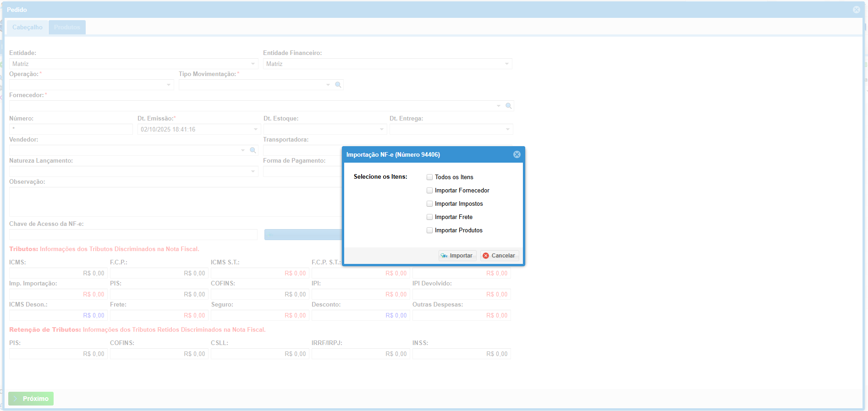
Task: Tick the Importar Impostos option
Action: tap(429, 204)
